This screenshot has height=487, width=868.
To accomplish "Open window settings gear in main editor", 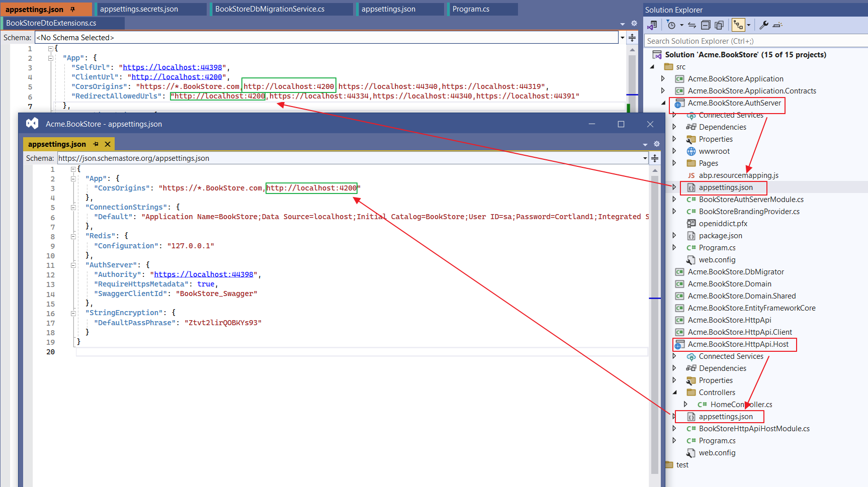I will (634, 23).
